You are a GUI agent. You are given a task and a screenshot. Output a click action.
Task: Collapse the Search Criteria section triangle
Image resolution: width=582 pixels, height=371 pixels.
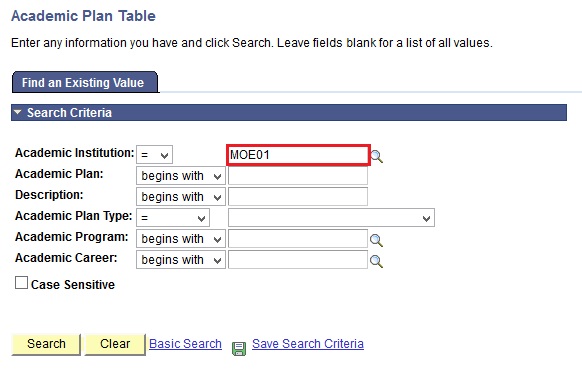[17, 112]
